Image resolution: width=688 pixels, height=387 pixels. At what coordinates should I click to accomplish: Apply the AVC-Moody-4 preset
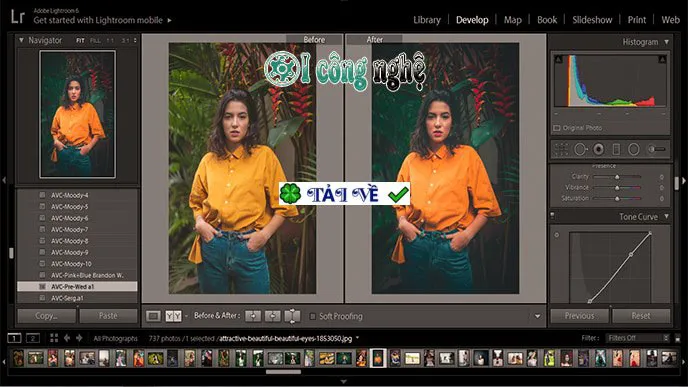77,195
